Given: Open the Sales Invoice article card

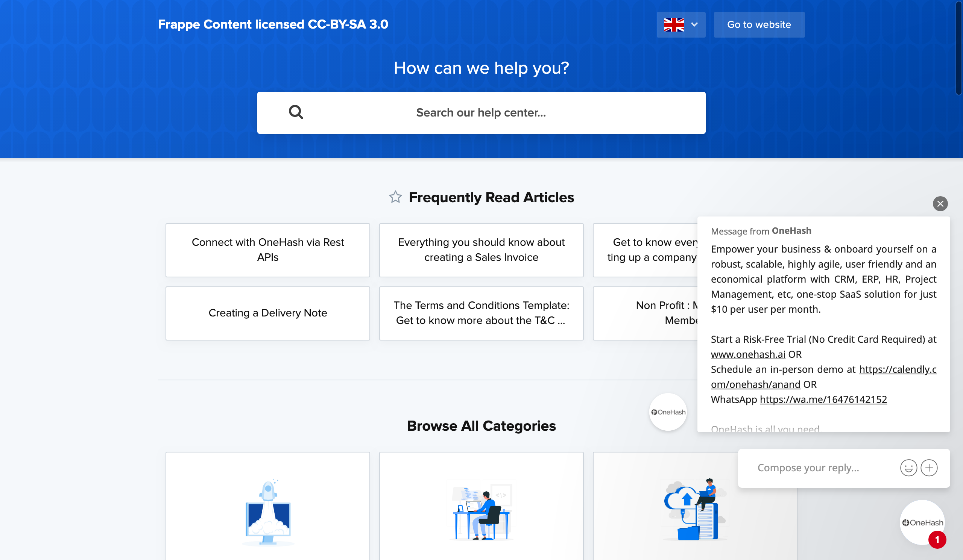Looking at the screenshot, I should [481, 250].
